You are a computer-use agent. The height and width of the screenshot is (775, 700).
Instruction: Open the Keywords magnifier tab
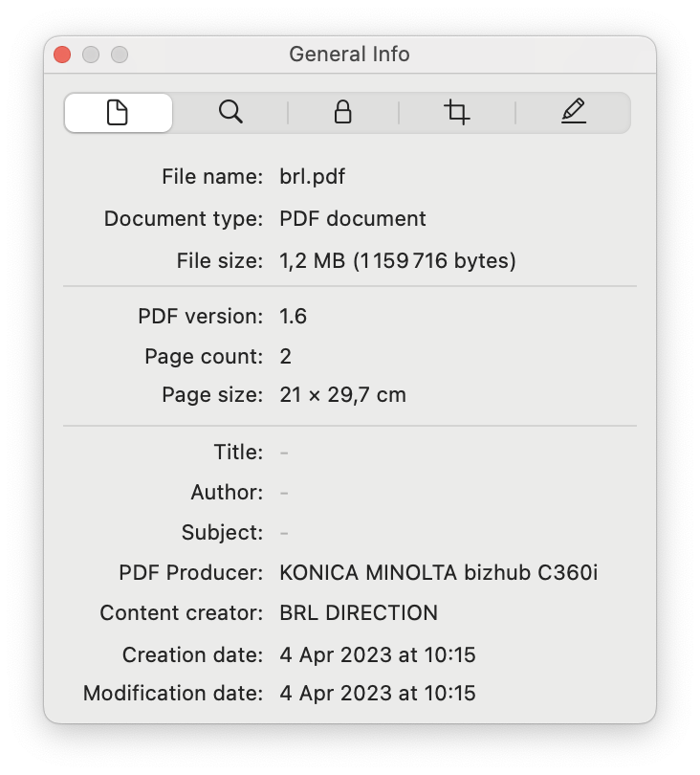(x=230, y=112)
